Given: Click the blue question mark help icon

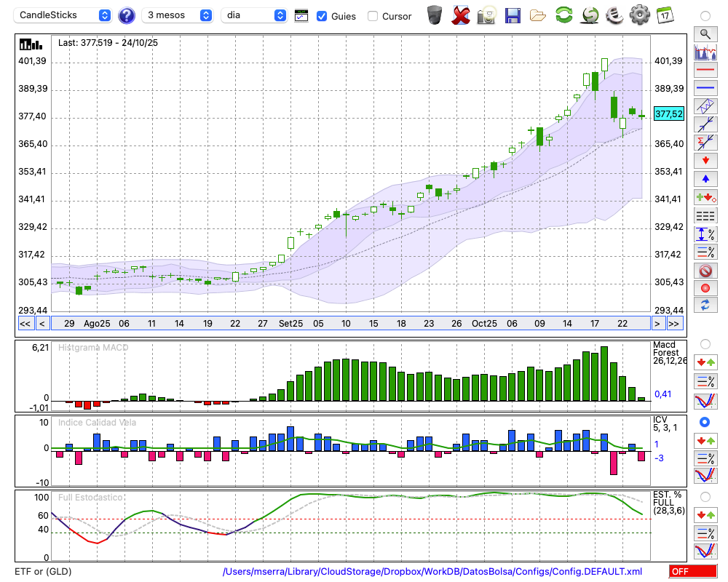Looking at the screenshot, I should [127, 15].
